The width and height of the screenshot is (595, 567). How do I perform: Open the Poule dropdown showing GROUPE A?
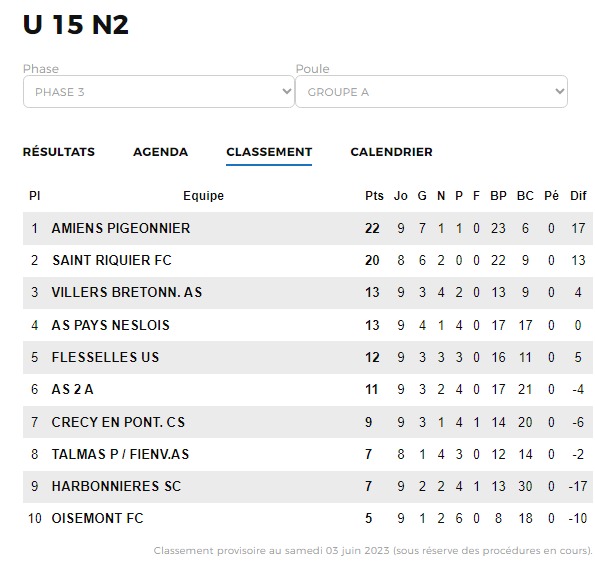(431, 91)
